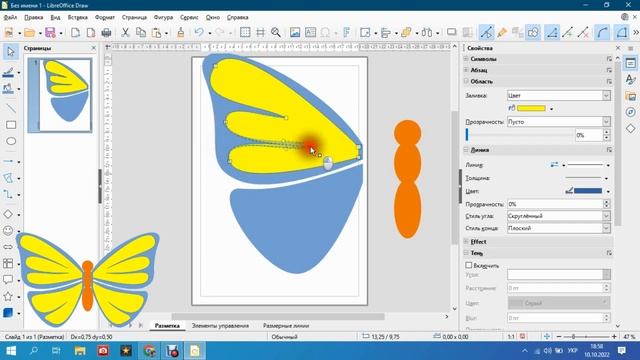
Task: Open the Styles icon in sidebar deck
Action: tap(631, 80)
